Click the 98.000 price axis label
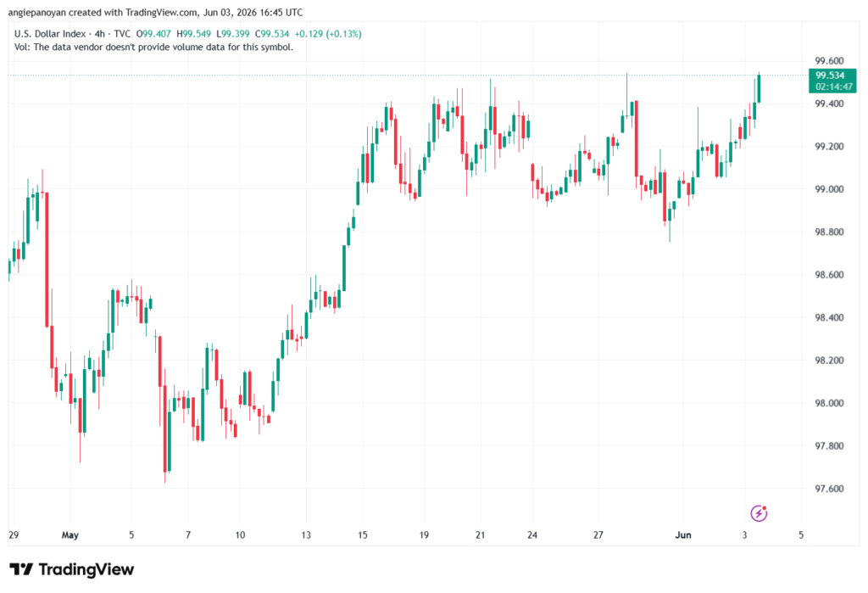Viewport: 868px width, 593px height. [829, 403]
